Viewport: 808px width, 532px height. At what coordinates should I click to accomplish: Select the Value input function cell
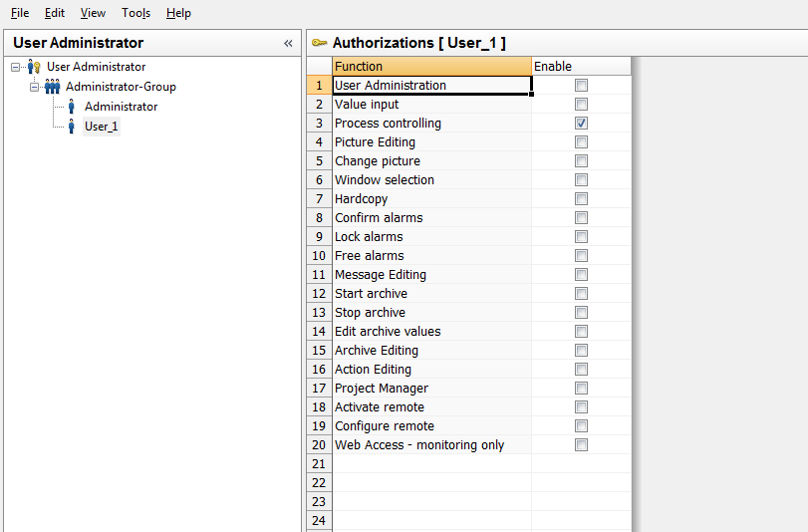pyautogui.click(x=431, y=105)
